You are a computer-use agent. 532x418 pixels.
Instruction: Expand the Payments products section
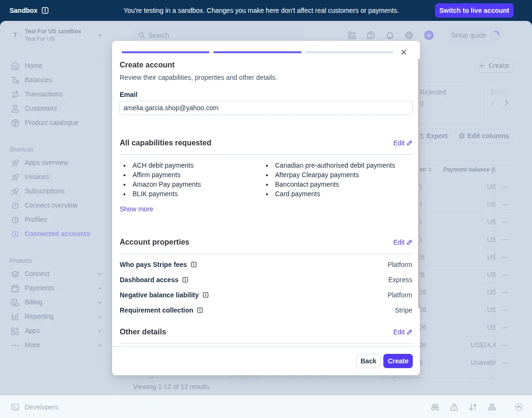point(100,288)
